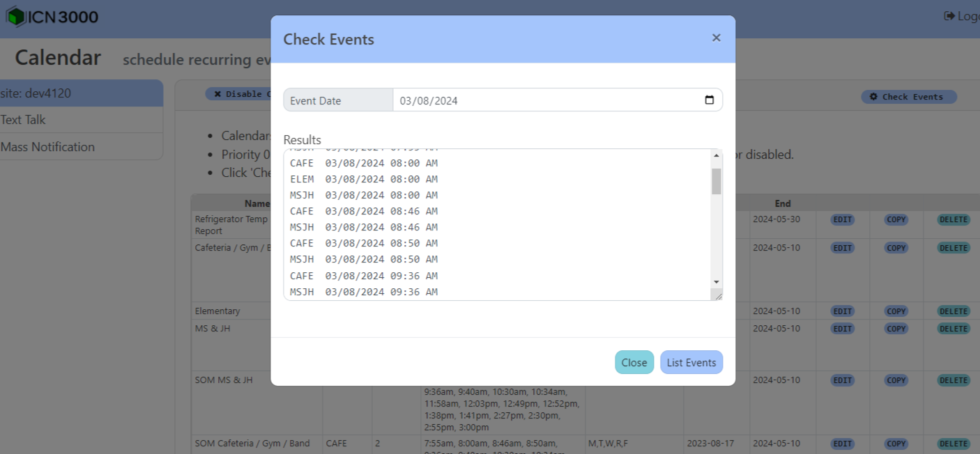
Task: Click the Close button in the dialog
Action: pyautogui.click(x=634, y=362)
